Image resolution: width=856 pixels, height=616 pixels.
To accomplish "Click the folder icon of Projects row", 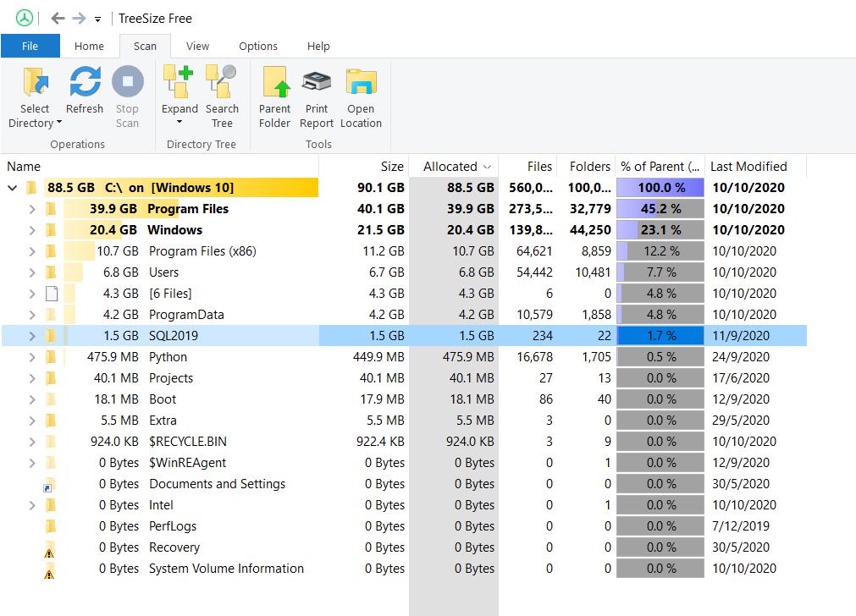I will click(51, 378).
